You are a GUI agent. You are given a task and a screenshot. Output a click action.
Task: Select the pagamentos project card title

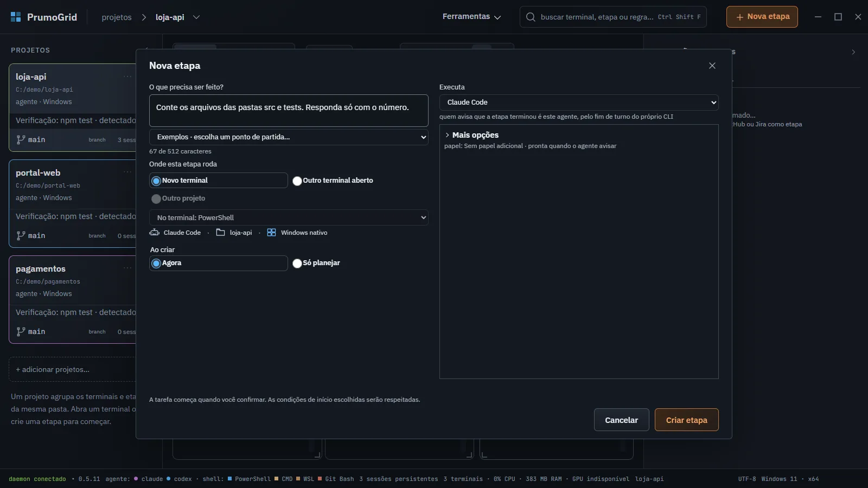pos(41,268)
